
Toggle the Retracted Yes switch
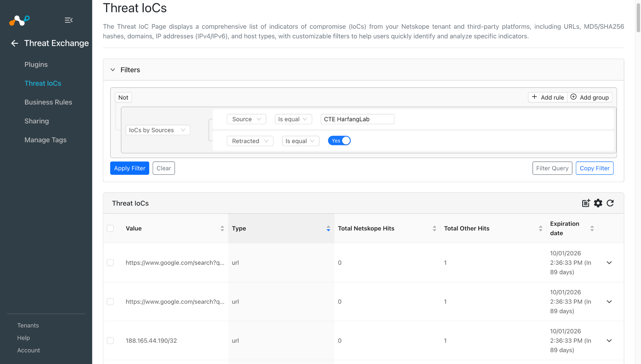(x=339, y=141)
